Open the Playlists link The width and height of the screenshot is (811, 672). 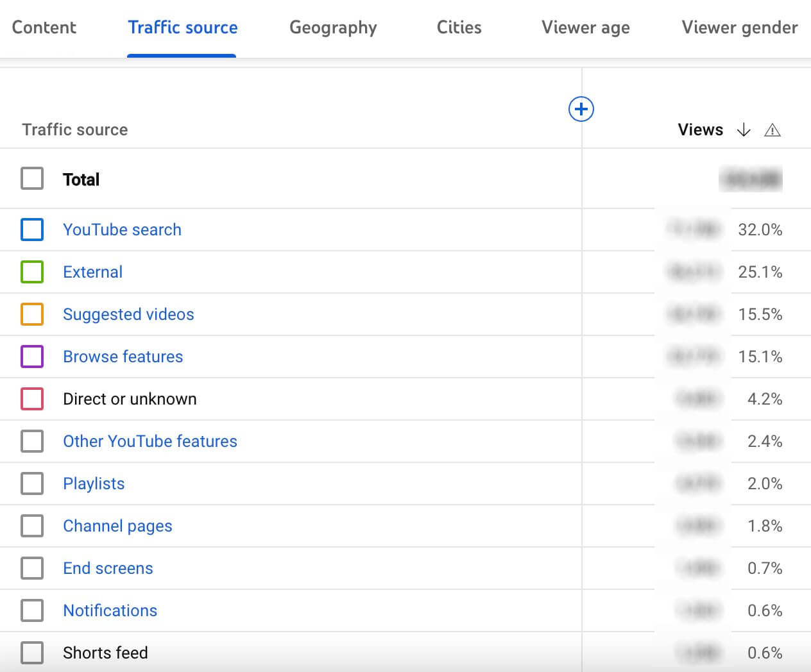click(94, 483)
